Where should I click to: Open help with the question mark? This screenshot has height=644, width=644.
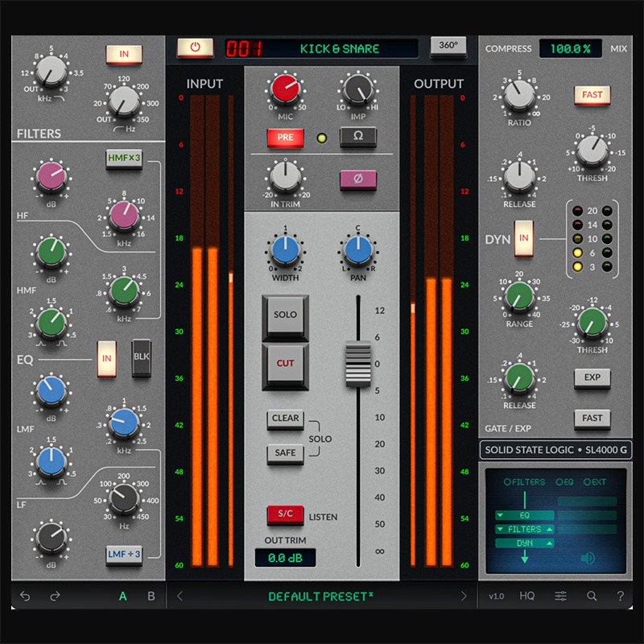coord(620,596)
